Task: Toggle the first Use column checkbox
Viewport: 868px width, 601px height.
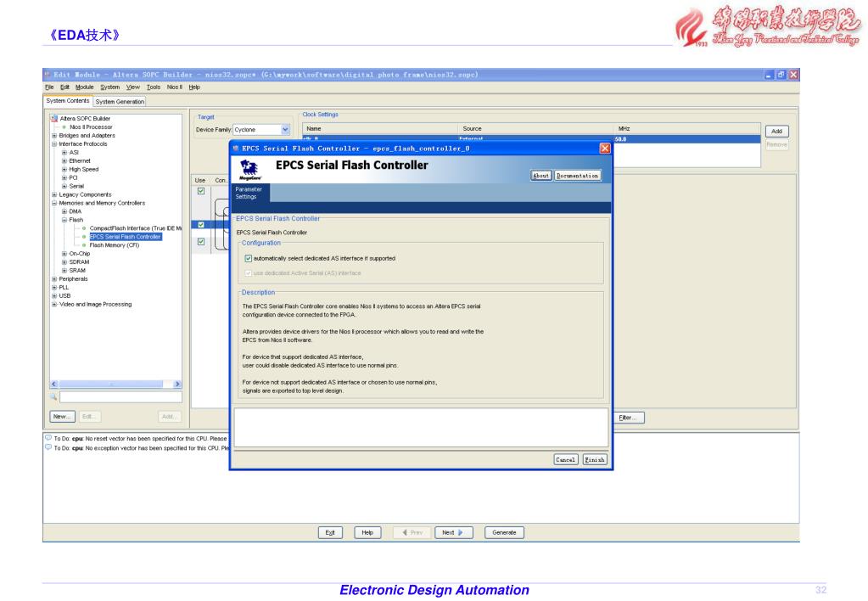Action: pos(201,191)
